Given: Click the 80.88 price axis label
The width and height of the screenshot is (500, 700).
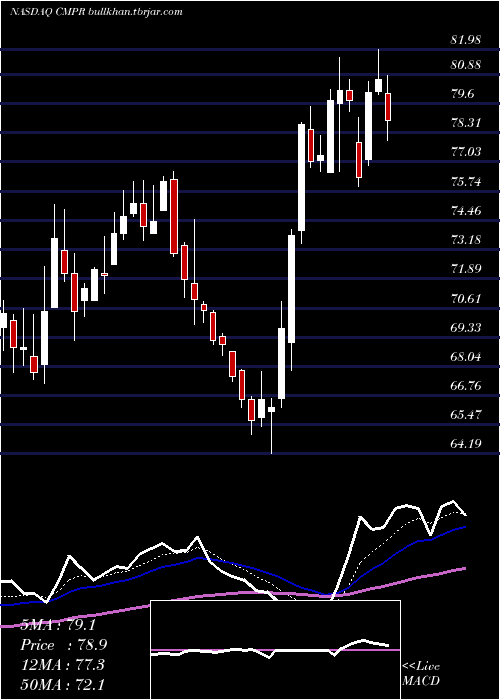Looking at the screenshot, I should [466, 65].
